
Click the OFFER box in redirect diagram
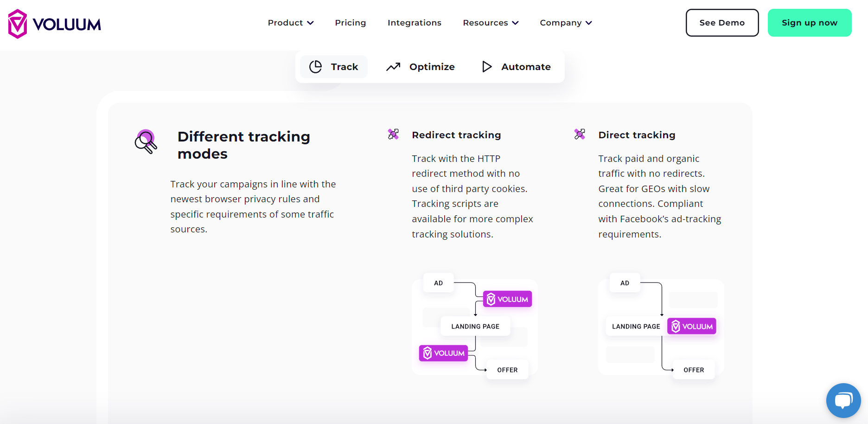507,370
